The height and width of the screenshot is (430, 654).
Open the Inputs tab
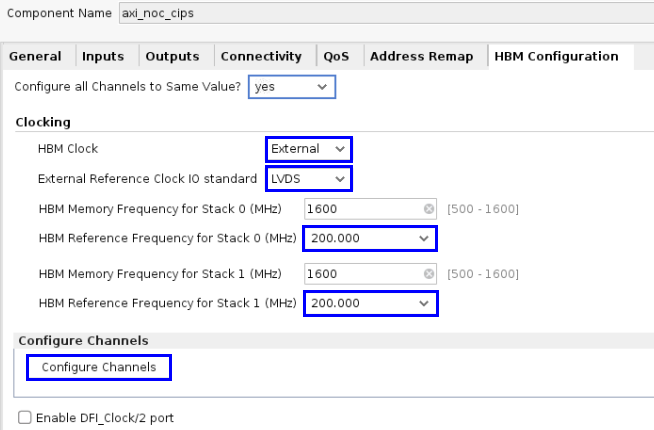[103, 57]
